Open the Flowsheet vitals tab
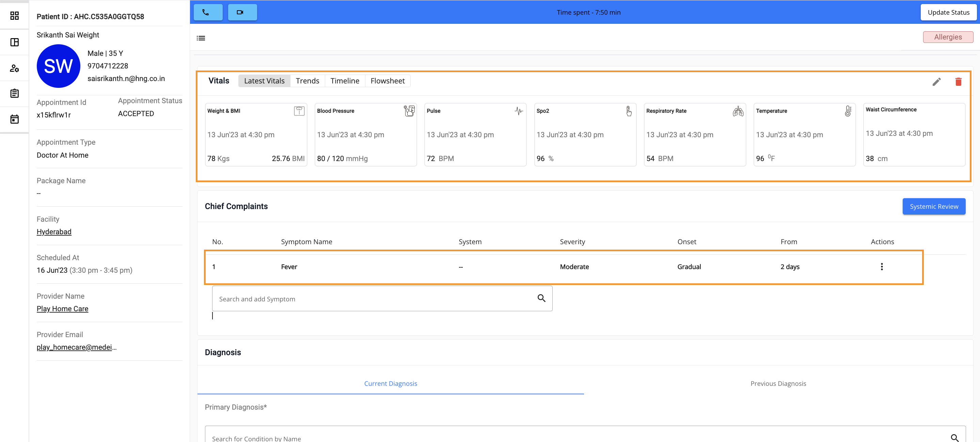This screenshot has height=442, width=980. click(x=387, y=81)
